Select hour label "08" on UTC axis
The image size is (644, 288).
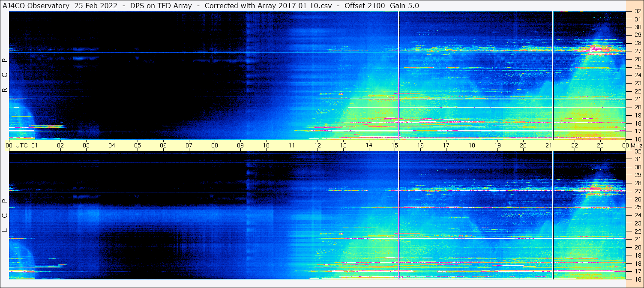(215, 145)
